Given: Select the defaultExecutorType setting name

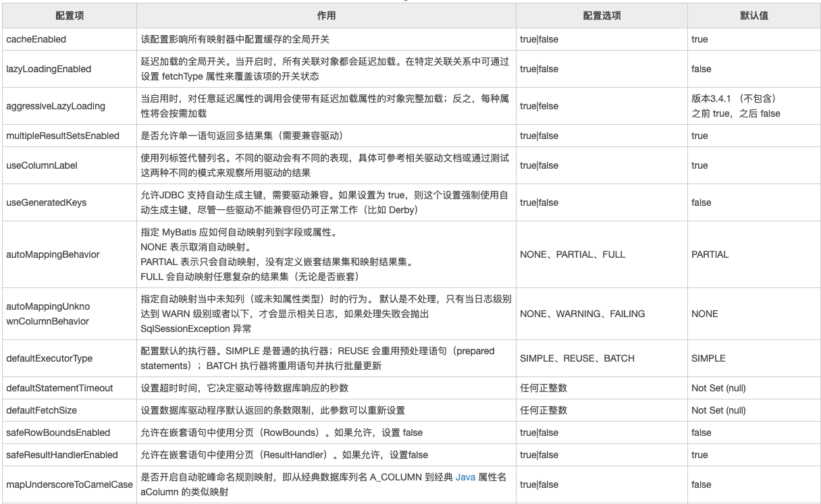Looking at the screenshot, I should pos(49,358).
